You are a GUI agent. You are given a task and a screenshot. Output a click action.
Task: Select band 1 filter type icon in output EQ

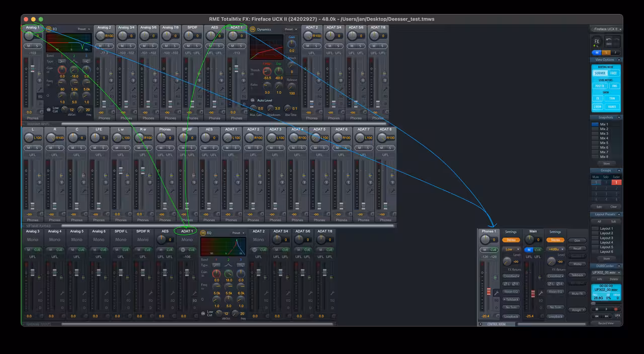pos(216,265)
